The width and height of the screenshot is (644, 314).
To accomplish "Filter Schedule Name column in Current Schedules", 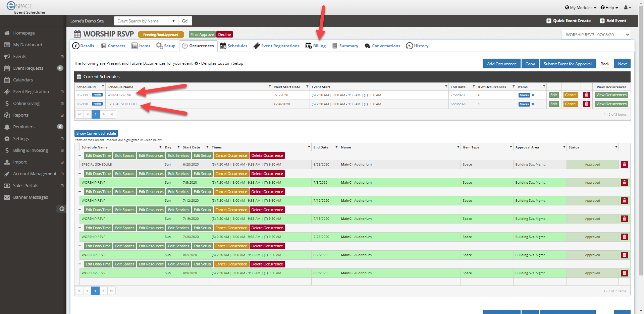I will tap(270, 86).
